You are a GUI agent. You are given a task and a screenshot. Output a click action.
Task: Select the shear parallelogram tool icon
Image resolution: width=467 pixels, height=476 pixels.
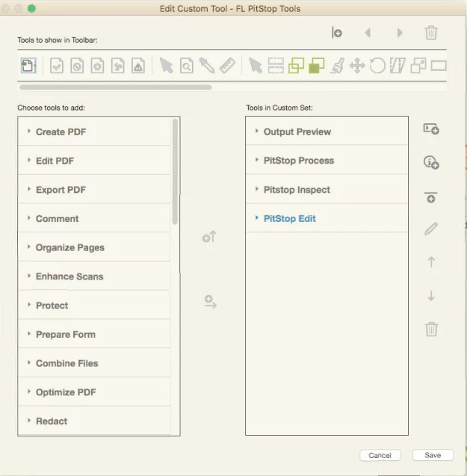(398, 66)
